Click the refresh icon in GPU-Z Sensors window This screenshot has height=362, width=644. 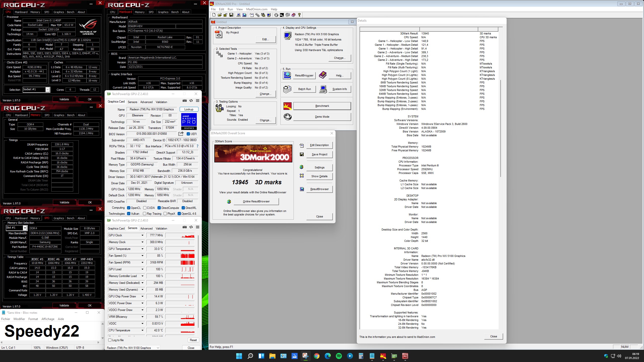tap(191, 227)
